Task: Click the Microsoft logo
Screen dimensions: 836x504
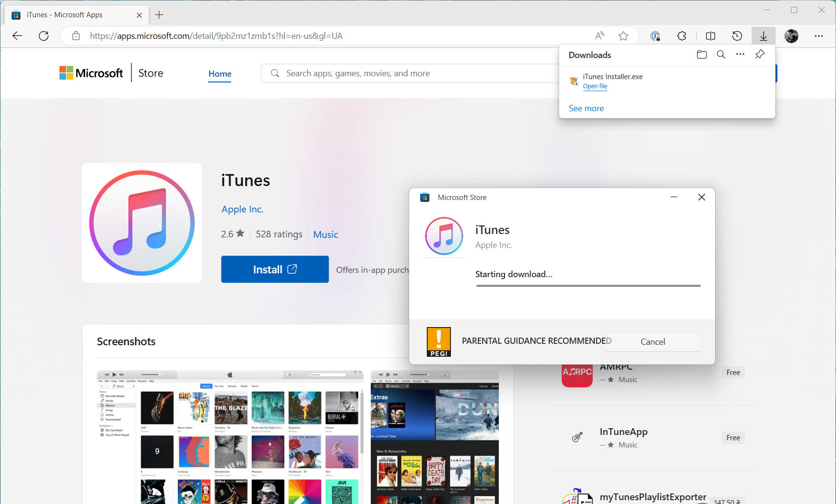Action: pos(91,73)
